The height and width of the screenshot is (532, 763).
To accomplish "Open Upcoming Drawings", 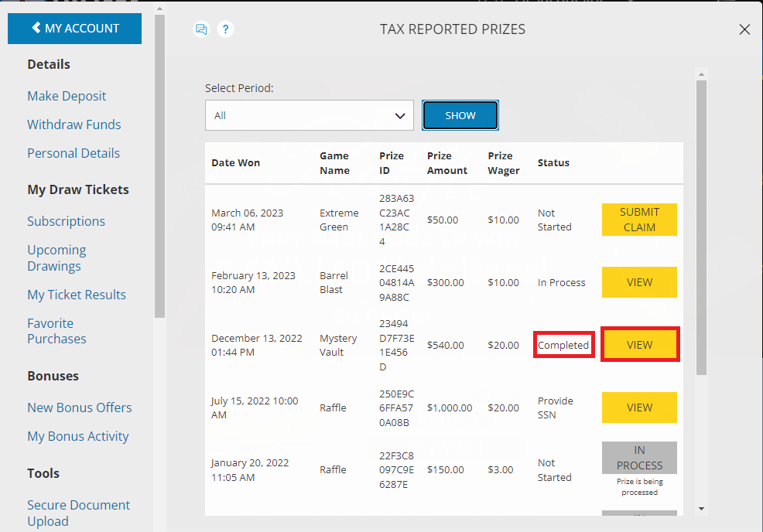I will [56, 257].
